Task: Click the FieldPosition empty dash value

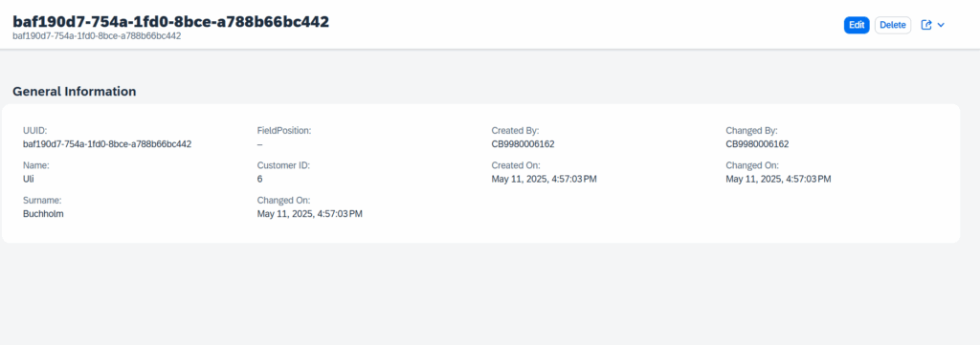Action: 260,144
